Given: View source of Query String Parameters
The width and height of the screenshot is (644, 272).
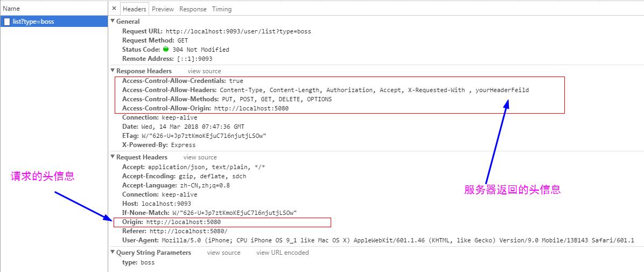Looking at the screenshot, I should click(x=223, y=253).
